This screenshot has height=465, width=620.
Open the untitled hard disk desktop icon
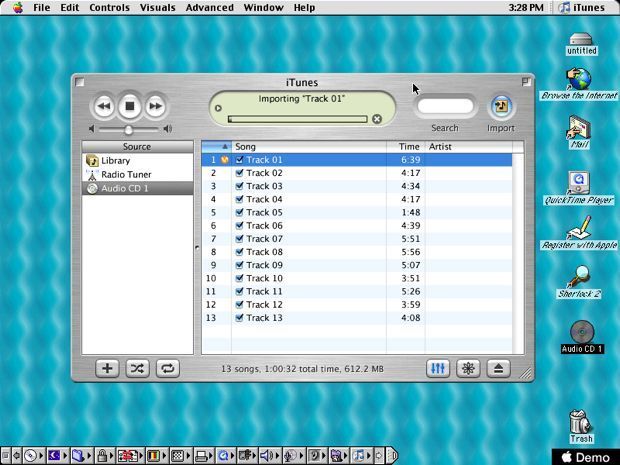[581, 43]
